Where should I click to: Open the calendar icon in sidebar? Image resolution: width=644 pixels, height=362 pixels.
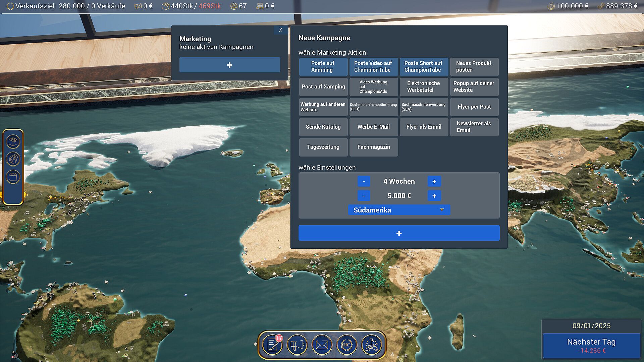[13, 177]
